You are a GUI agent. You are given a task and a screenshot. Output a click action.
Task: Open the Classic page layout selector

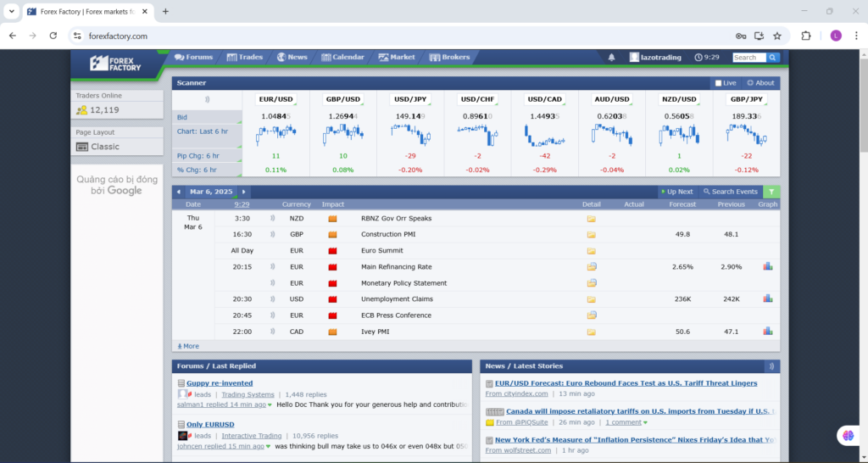pos(117,147)
